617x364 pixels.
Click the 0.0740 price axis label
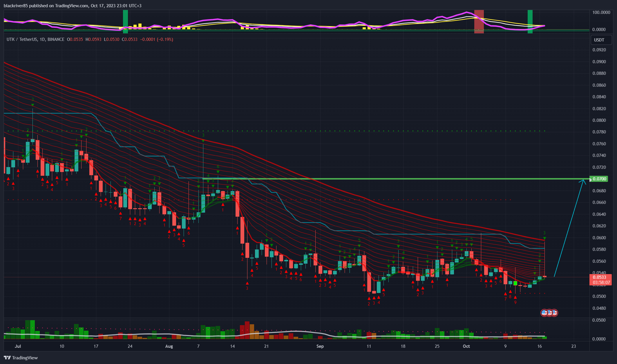tap(599, 155)
